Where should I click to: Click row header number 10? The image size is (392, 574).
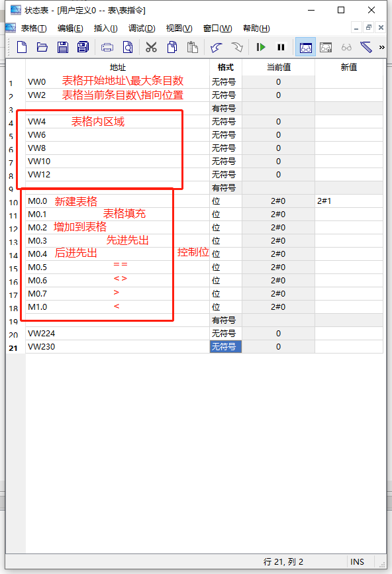pos(13,202)
